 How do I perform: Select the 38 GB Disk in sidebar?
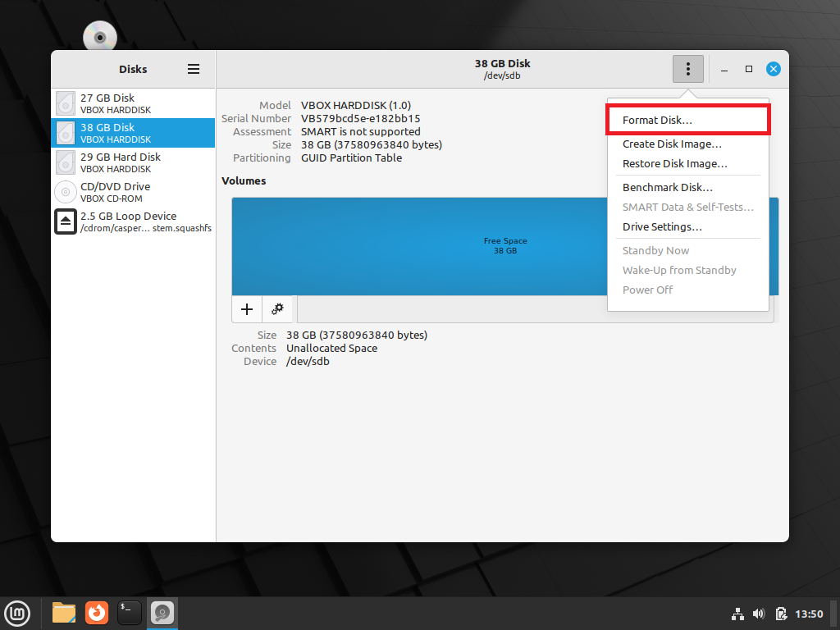tap(133, 133)
